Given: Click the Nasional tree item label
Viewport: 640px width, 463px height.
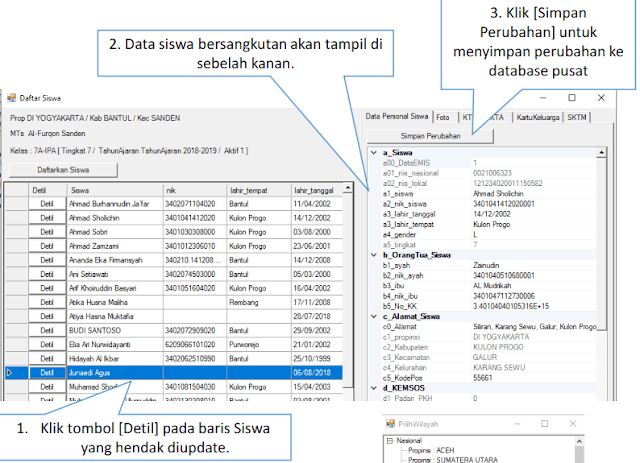Looking at the screenshot, I should pos(409,441).
